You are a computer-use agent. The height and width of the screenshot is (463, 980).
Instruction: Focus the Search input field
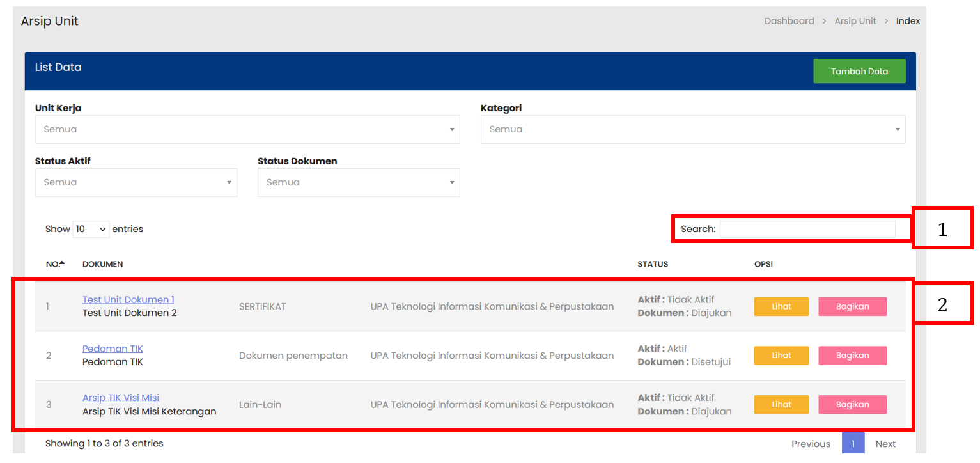pos(807,229)
